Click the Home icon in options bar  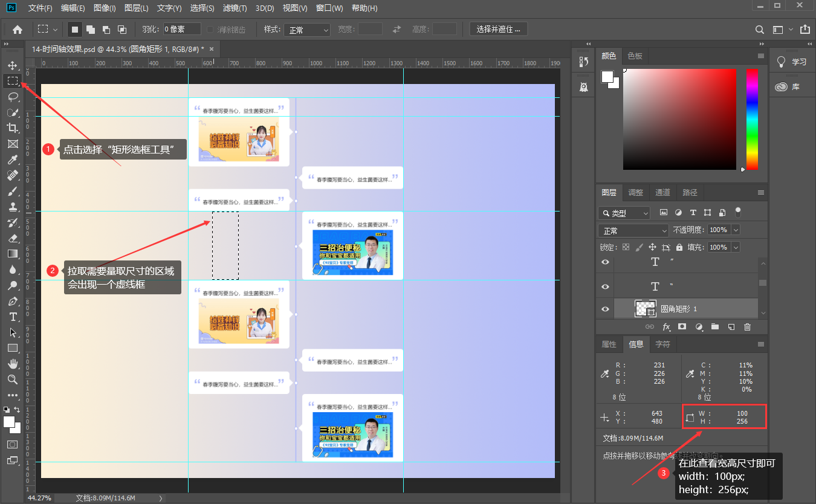pyautogui.click(x=18, y=29)
